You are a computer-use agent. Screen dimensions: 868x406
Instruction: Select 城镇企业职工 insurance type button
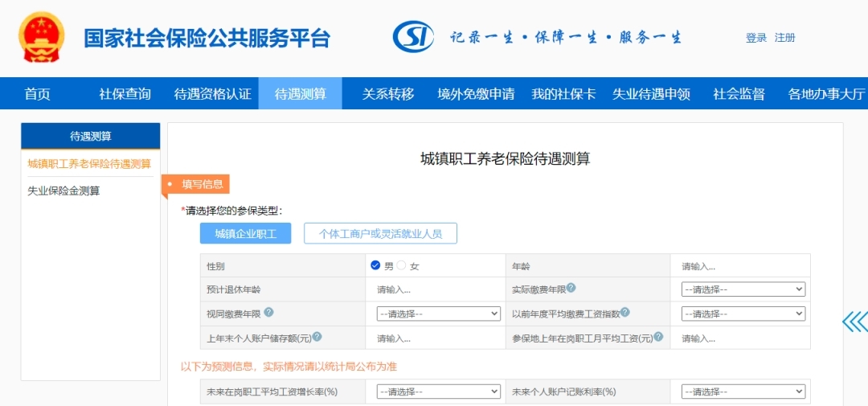pyautogui.click(x=245, y=234)
